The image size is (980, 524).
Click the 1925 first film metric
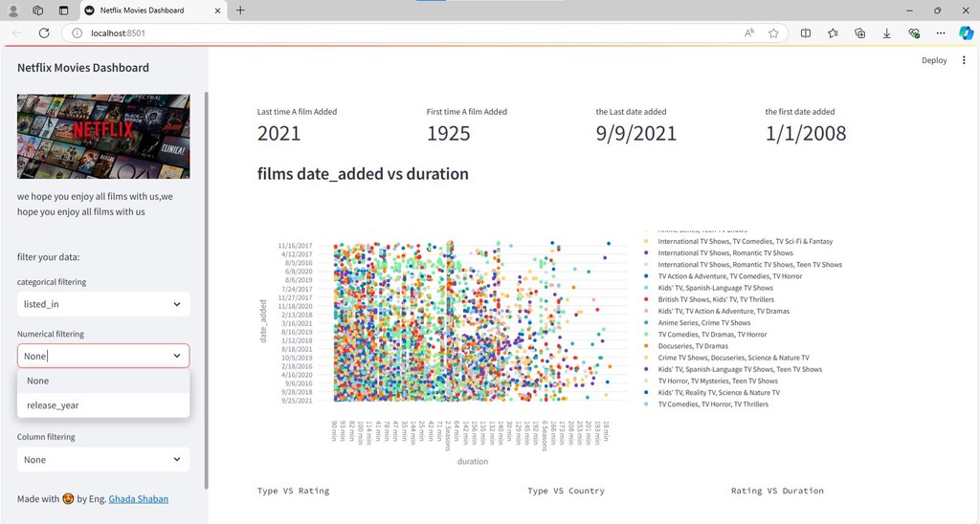pos(448,133)
